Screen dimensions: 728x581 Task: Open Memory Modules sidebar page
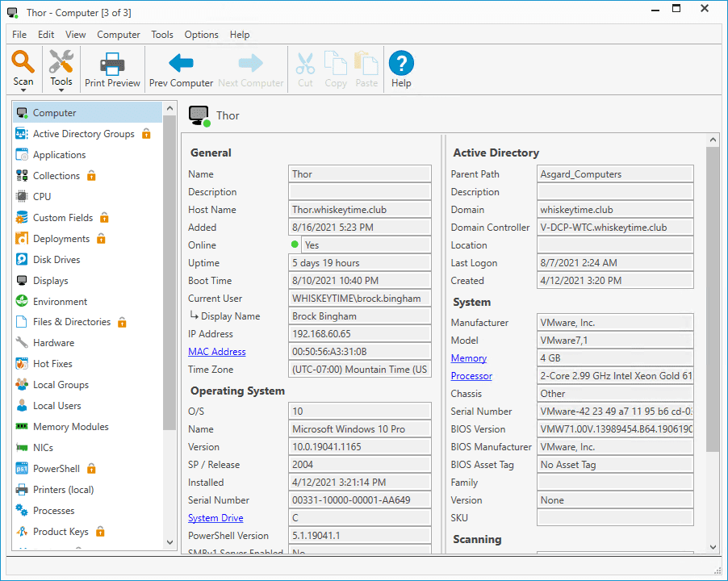pos(70,427)
